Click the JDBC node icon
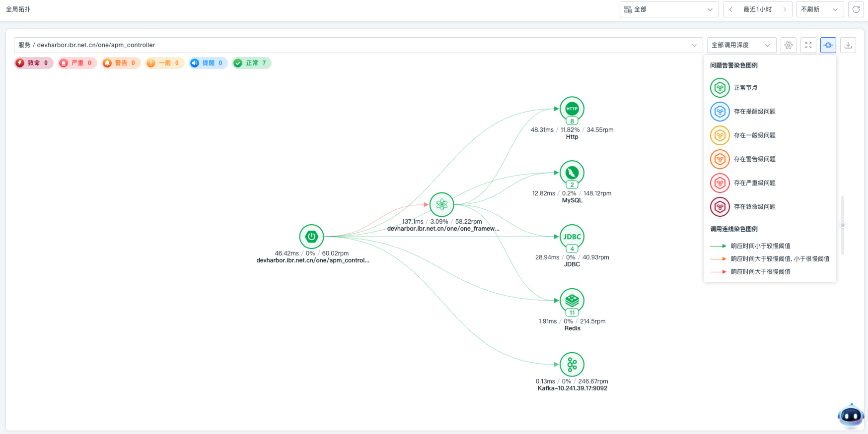Image resolution: width=868 pixels, height=434 pixels. coord(572,237)
